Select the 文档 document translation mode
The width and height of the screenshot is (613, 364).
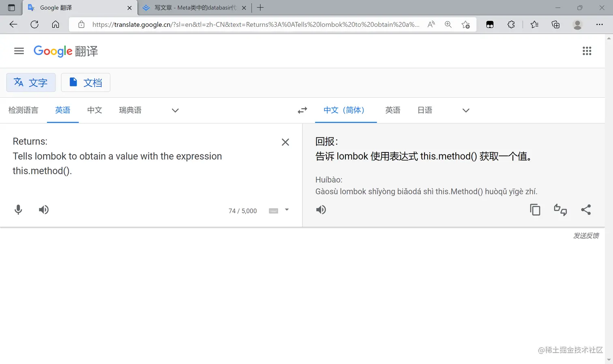click(86, 83)
